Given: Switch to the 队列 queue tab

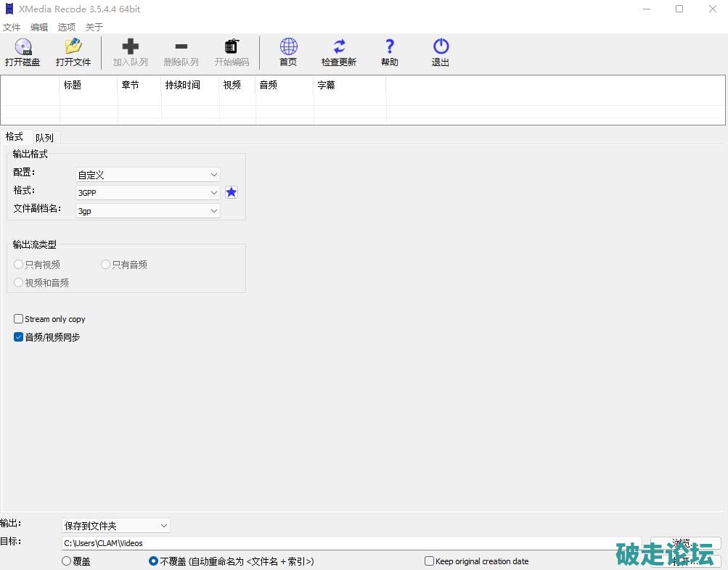Looking at the screenshot, I should pos(44,138).
